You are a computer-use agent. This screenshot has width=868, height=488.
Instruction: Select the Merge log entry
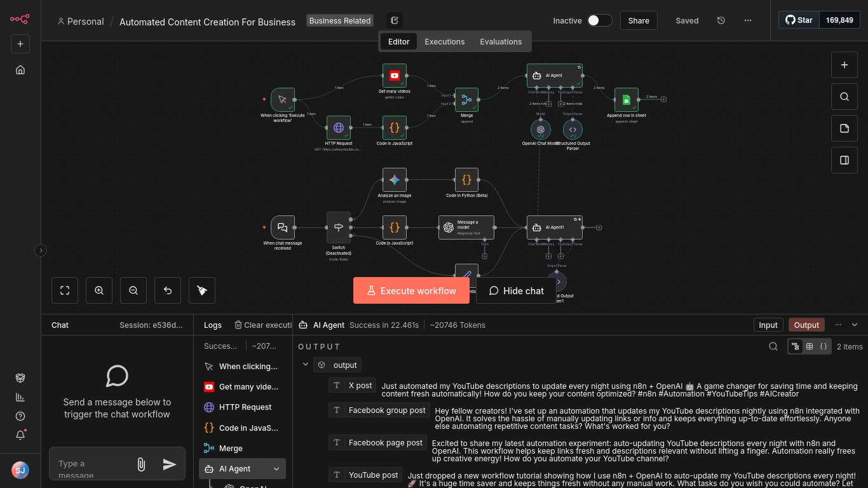pyautogui.click(x=242, y=449)
